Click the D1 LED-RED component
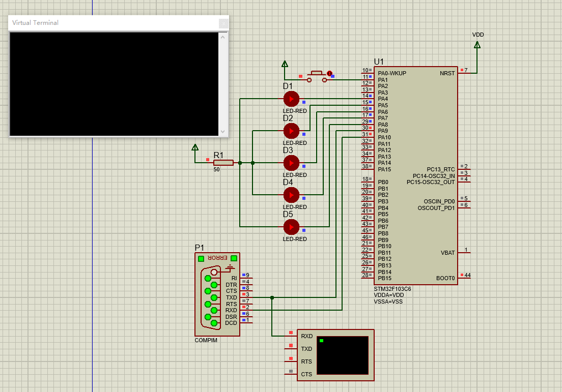The height and width of the screenshot is (392, 562). (x=291, y=99)
